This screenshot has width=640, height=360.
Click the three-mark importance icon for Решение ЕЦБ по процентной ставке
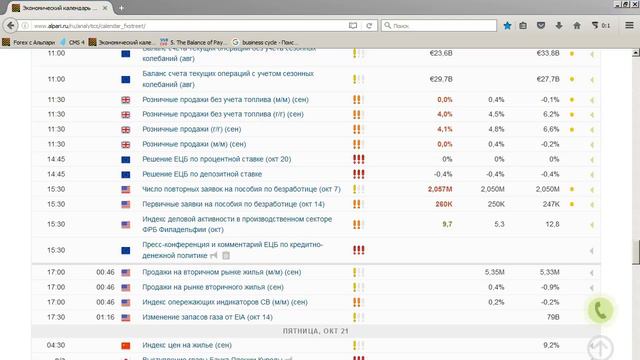[x=358, y=159]
